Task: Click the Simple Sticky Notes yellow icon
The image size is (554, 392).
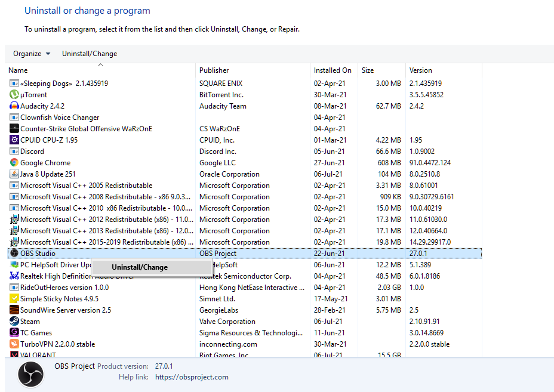Action: coord(14,298)
